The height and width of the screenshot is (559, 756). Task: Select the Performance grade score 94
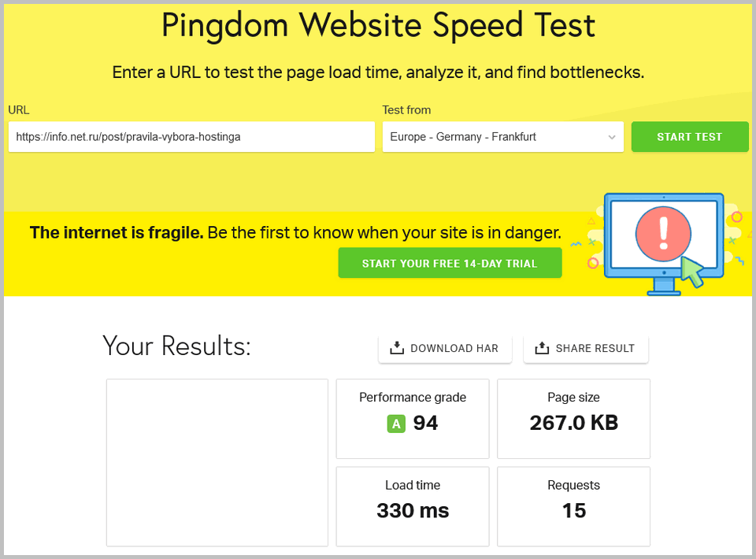(x=425, y=424)
